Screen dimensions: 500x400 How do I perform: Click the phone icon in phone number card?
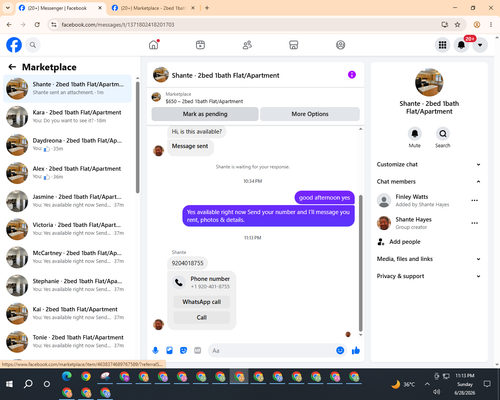[x=179, y=282]
